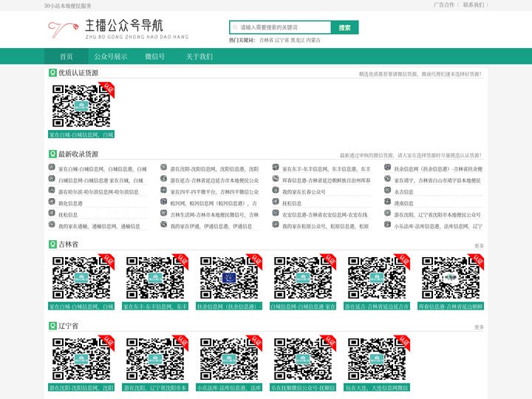Open 吉林省 QR card 白城信息网-白城信息港
Screen dimensions: 532x399
[303, 282]
